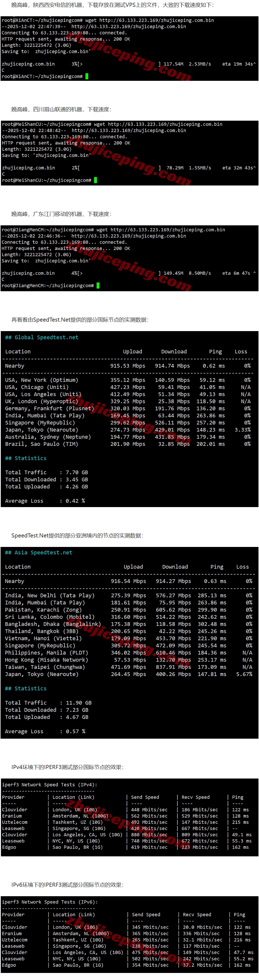The height and width of the screenshot is (980, 259).
Task: Click the '## Asia Speedtest.net' heading
Action: (39, 552)
